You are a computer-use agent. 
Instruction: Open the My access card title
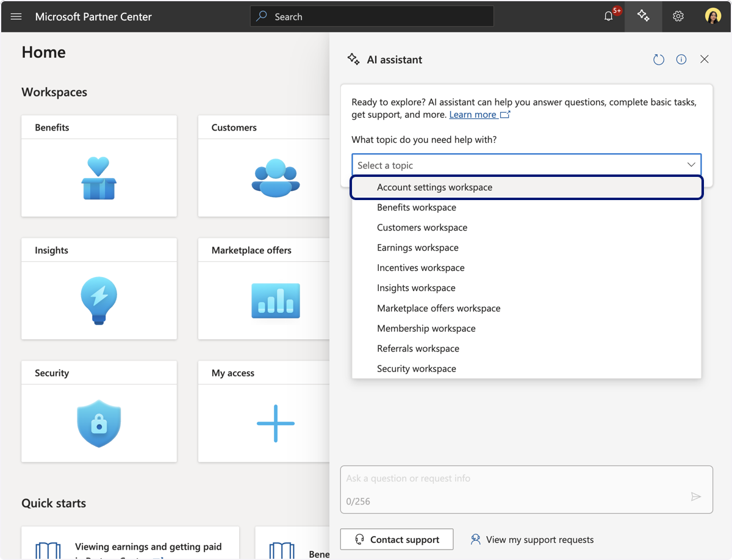click(233, 373)
